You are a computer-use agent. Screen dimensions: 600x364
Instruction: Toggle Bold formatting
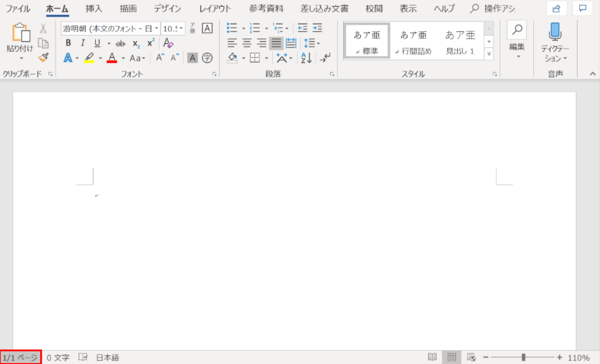[x=68, y=43]
